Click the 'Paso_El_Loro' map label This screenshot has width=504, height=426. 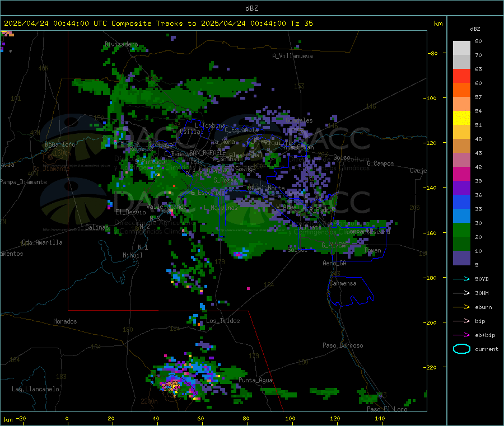tap(387, 409)
